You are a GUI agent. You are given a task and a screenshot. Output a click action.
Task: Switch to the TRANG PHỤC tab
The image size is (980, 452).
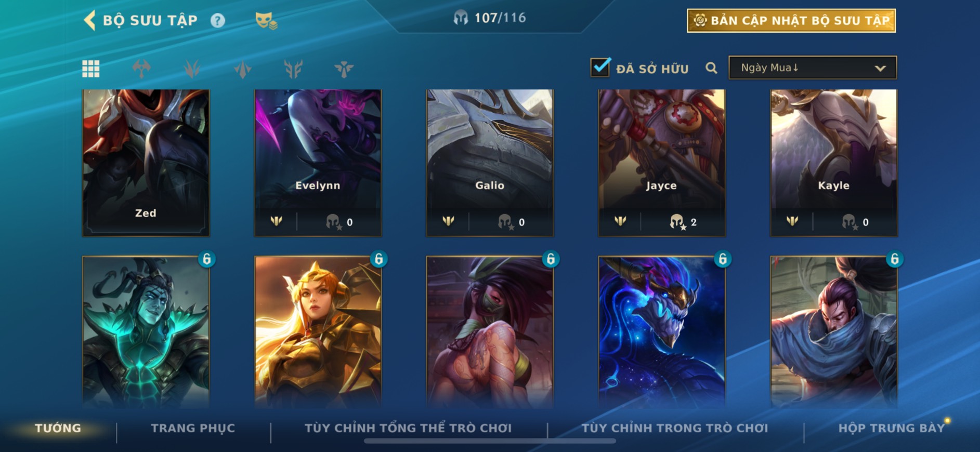193,428
